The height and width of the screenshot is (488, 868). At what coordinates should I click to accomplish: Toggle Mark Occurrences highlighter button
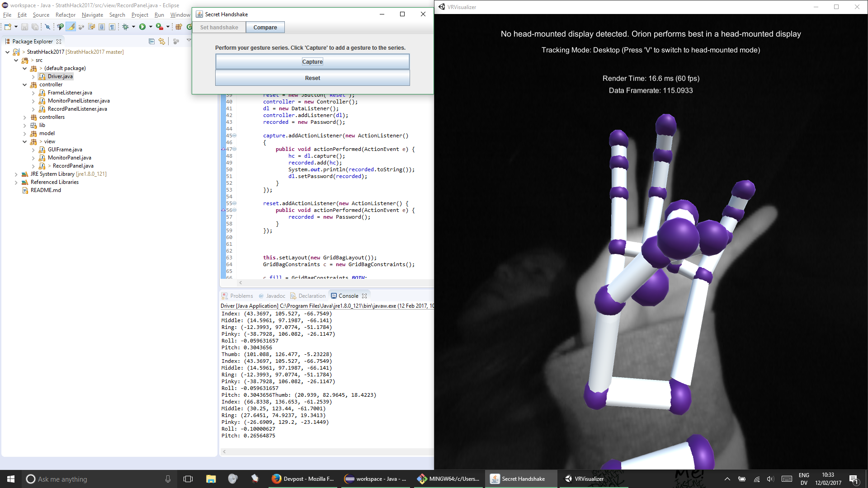pos(71,27)
